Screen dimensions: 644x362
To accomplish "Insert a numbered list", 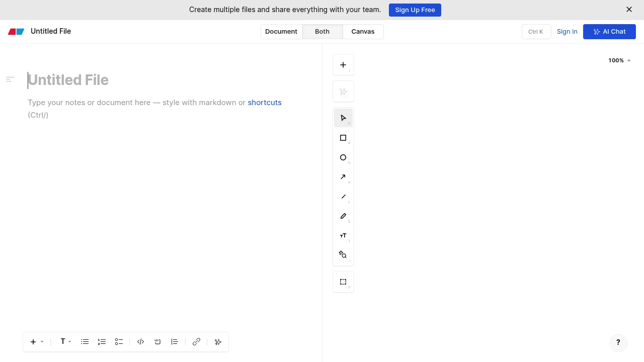I will 102,342.
